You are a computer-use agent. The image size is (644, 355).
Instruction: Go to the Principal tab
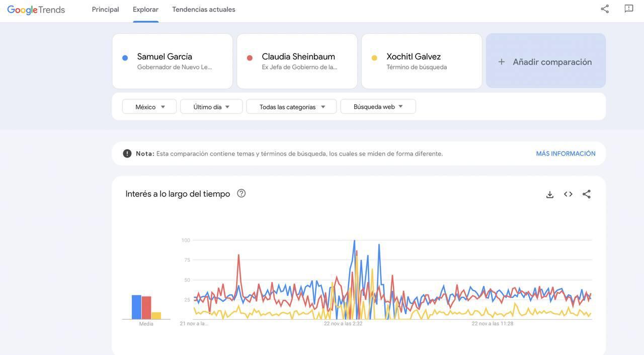click(x=105, y=9)
